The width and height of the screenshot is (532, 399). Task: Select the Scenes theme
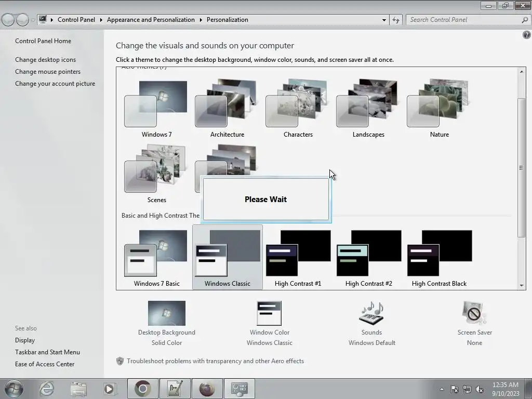click(x=156, y=174)
